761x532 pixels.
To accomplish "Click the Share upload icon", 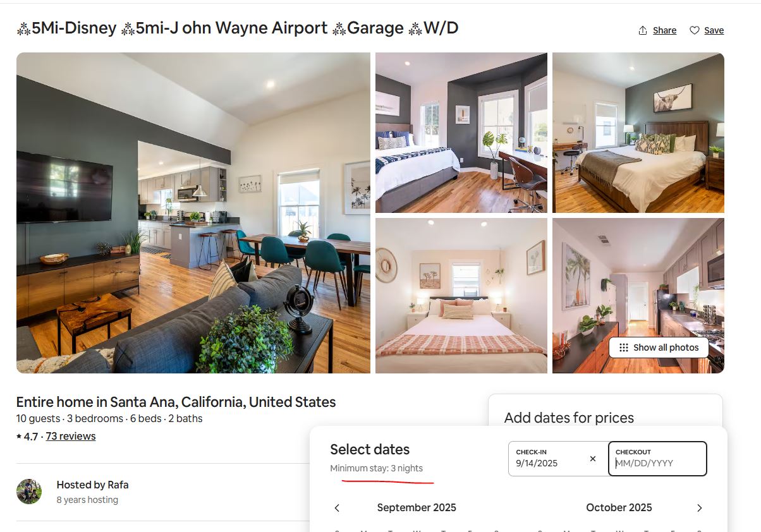I will 643,30.
